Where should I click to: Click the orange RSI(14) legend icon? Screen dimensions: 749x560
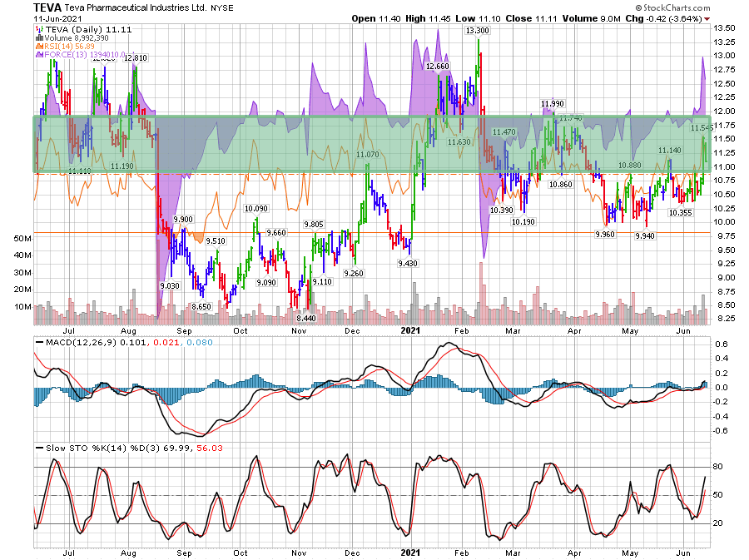[x=37, y=46]
